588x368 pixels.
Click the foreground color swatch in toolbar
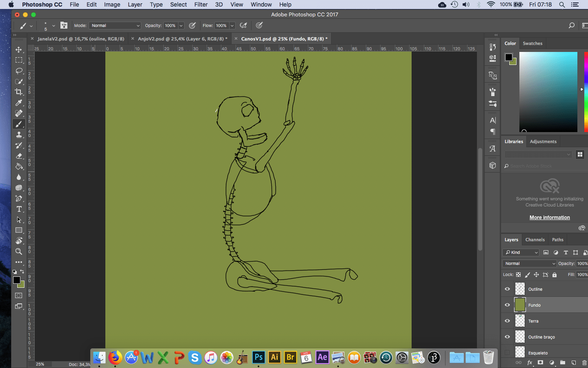coord(16,280)
